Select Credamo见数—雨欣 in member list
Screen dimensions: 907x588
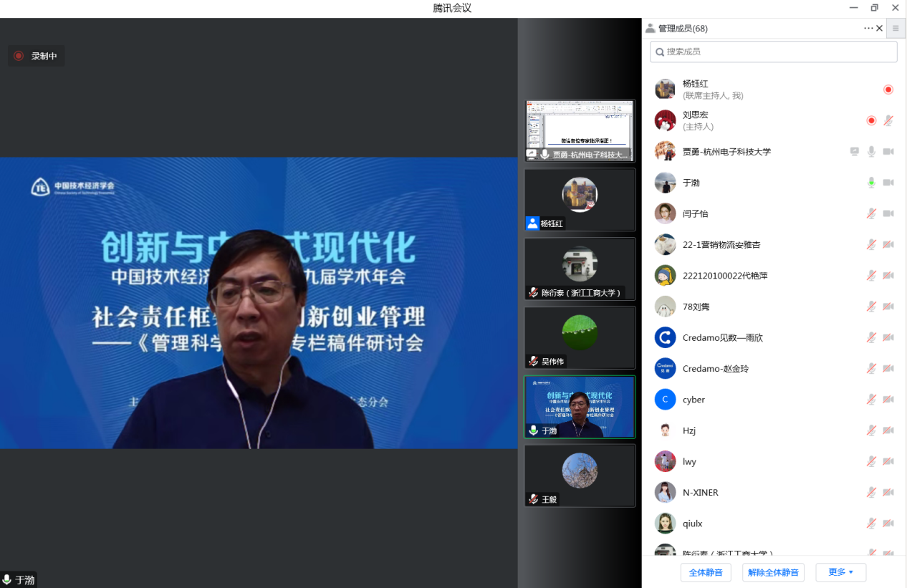click(x=722, y=337)
